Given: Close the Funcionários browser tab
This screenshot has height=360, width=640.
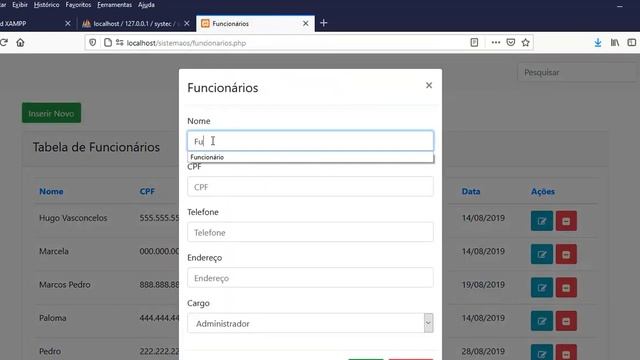Looking at the screenshot, I should (x=305, y=24).
